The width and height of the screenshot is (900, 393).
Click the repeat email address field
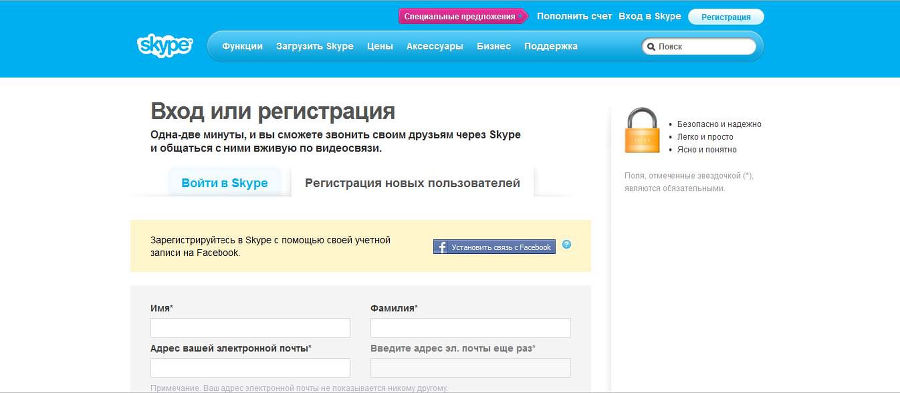[471, 368]
